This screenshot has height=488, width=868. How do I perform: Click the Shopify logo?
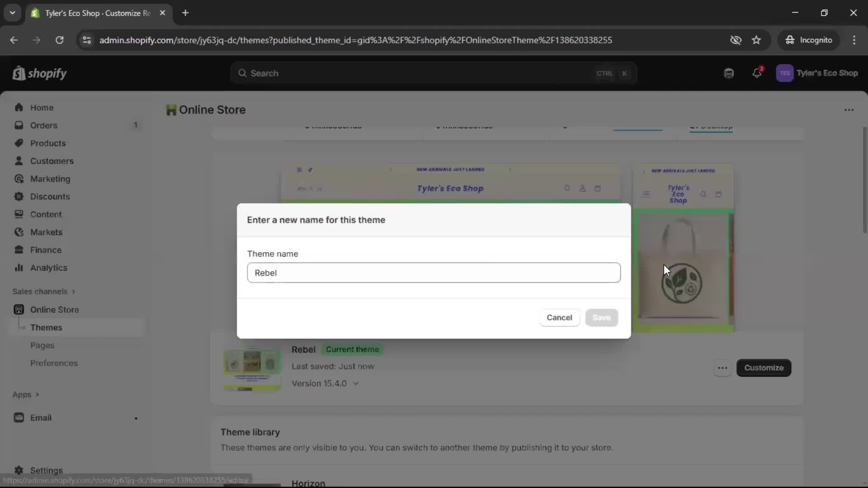coord(40,73)
